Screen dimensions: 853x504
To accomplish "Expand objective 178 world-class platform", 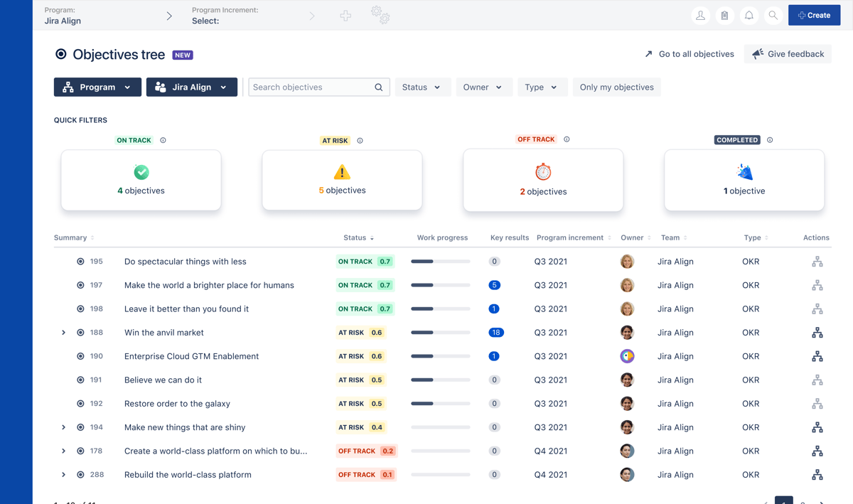I will coord(63,451).
